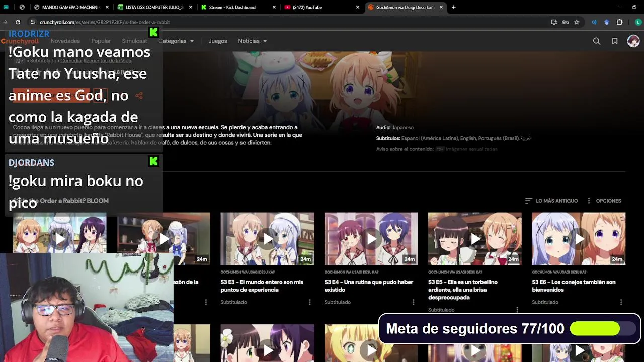Open options dots for S3 E6 episode

pos(621,302)
